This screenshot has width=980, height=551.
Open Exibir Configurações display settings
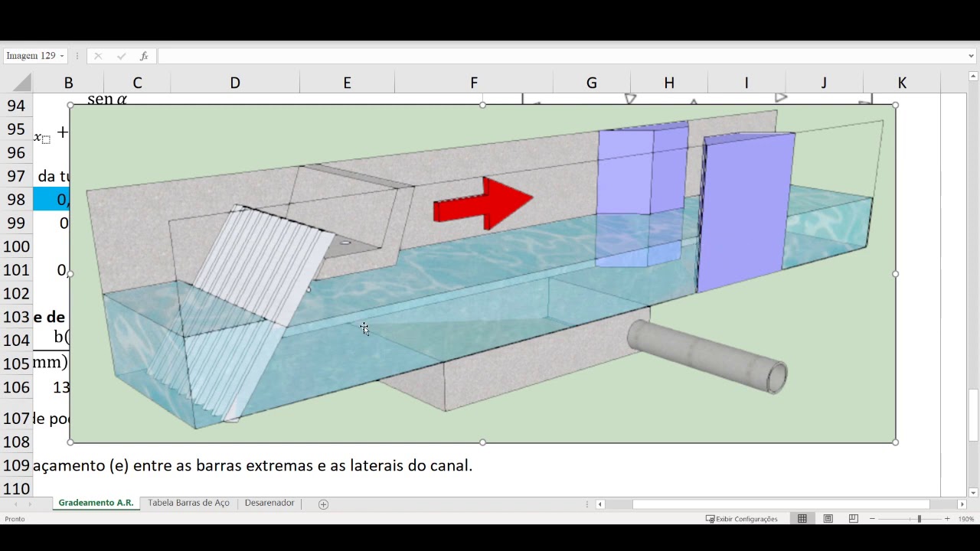point(741,519)
